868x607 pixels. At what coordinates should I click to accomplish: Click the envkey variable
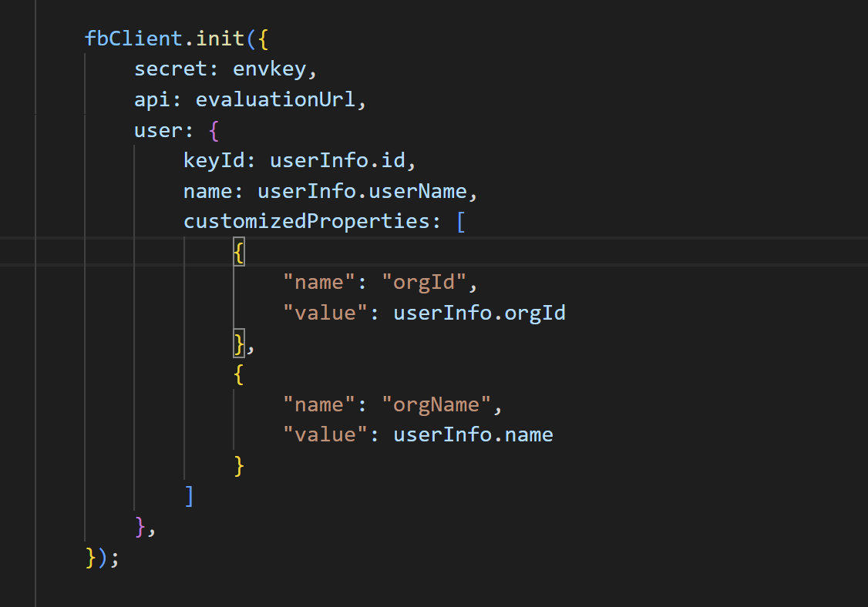point(270,70)
